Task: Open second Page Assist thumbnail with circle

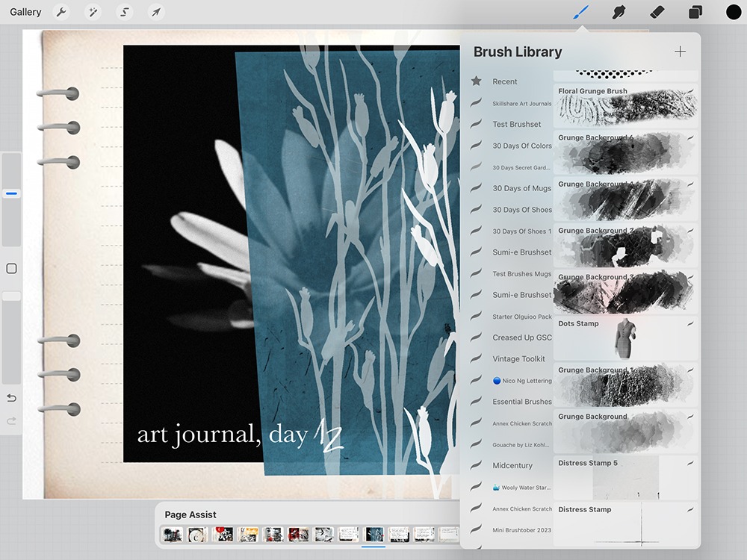Action: click(197, 535)
